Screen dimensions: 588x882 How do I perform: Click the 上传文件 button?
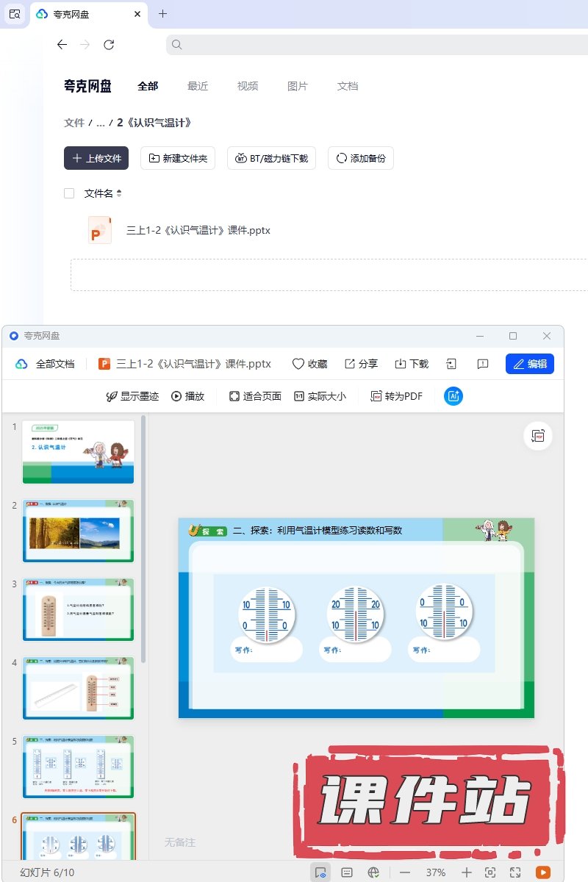click(96, 158)
